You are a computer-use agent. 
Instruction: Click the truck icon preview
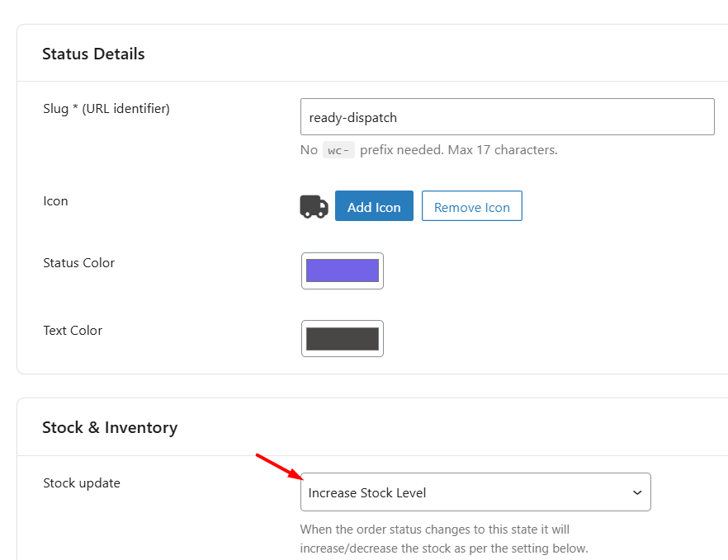click(314, 206)
